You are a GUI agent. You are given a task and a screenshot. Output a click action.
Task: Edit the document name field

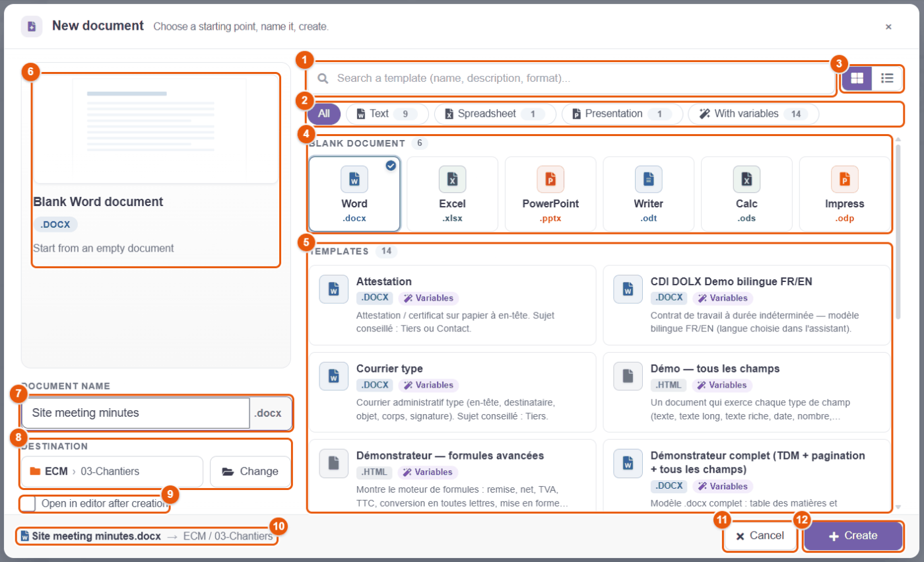tap(135, 413)
